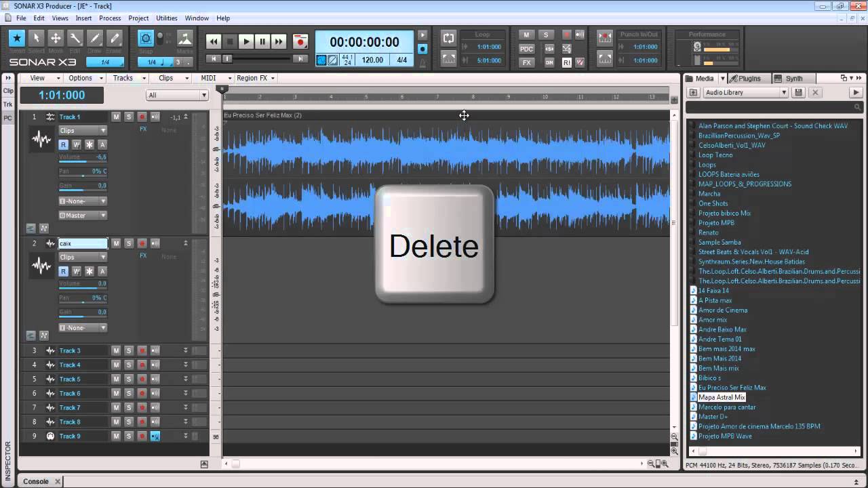
Task: Arm Track 1 for recording
Action: pyautogui.click(x=142, y=117)
